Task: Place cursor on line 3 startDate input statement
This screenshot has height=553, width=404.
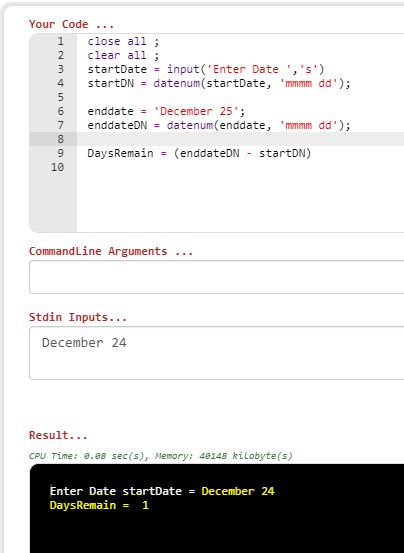Action: (x=206, y=69)
